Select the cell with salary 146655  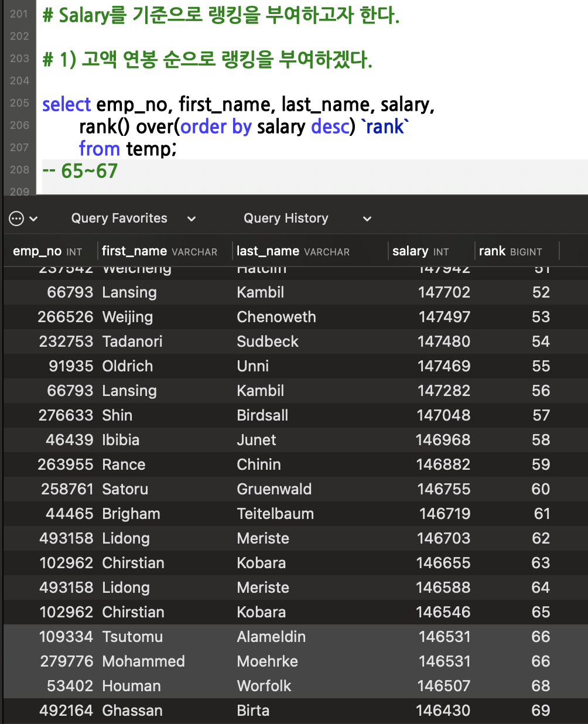(443, 563)
